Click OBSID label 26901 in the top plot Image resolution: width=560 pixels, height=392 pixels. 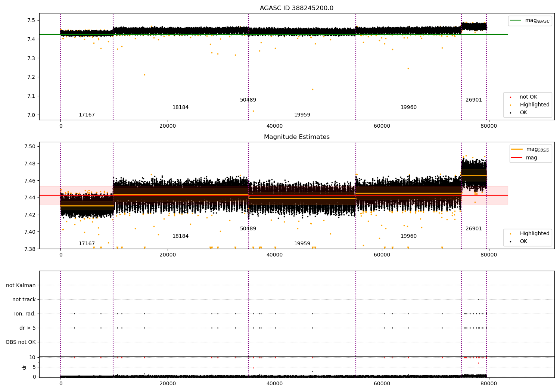click(x=473, y=100)
